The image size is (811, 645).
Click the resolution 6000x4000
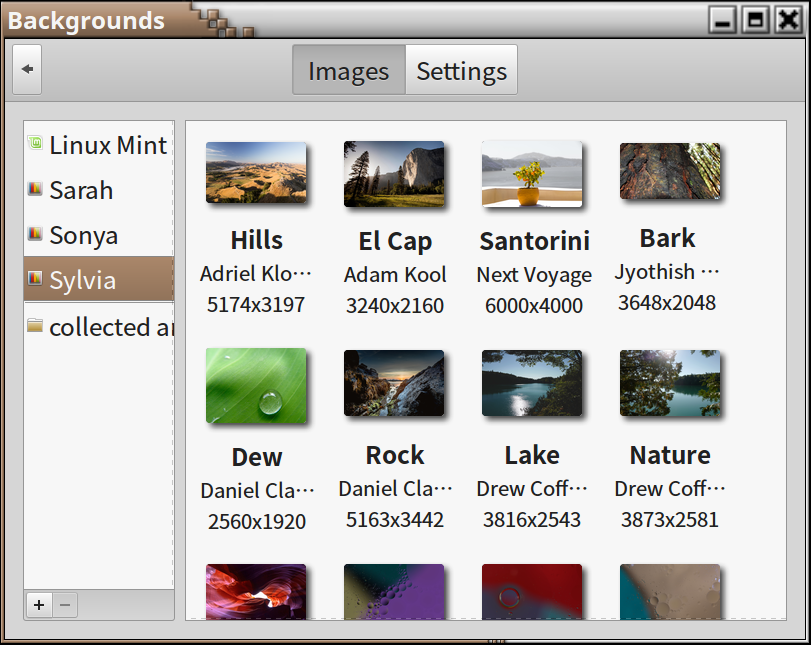[534, 306]
